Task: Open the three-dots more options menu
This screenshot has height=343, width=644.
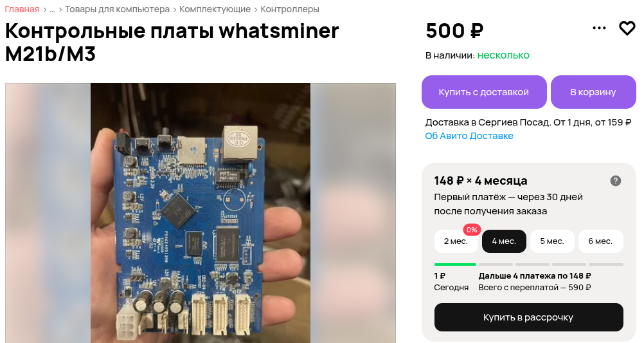Action: pos(599,28)
